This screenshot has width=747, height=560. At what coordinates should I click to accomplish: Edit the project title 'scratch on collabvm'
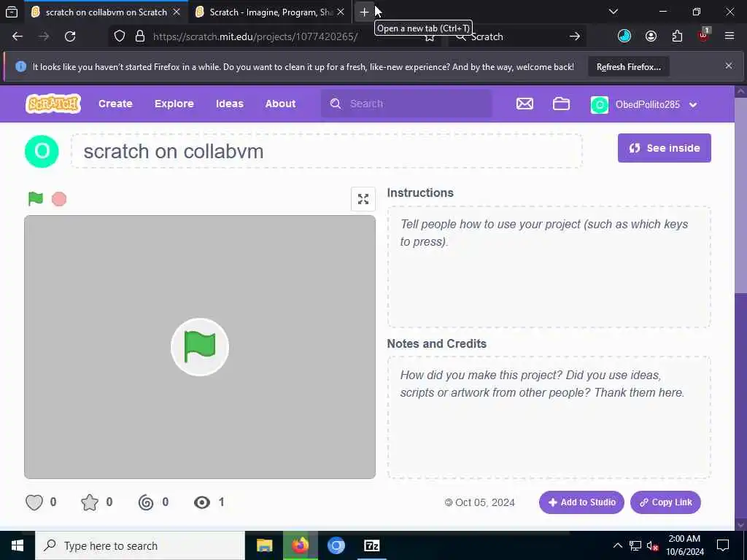coord(327,152)
